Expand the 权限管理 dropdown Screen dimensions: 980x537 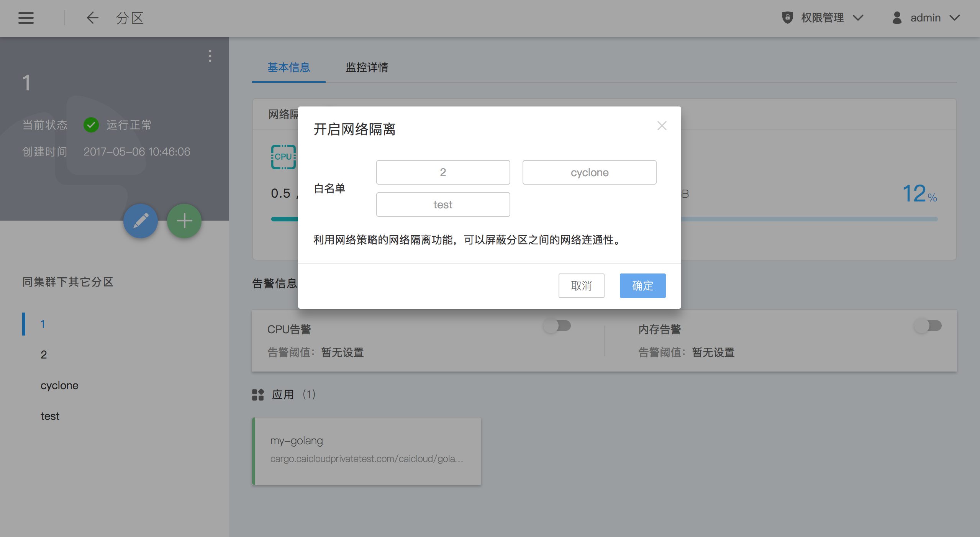pos(858,18)
